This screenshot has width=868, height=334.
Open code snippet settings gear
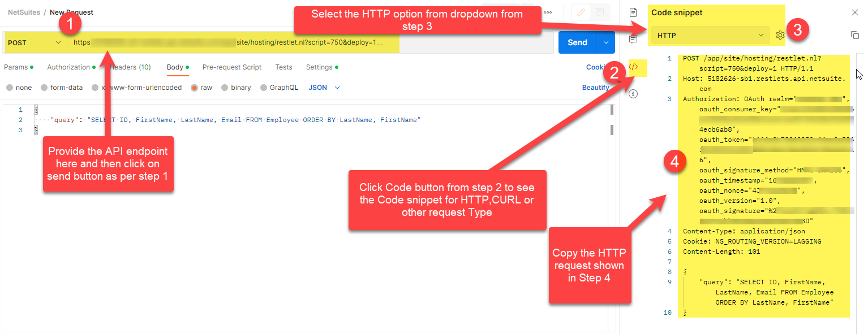click(780, 35)
